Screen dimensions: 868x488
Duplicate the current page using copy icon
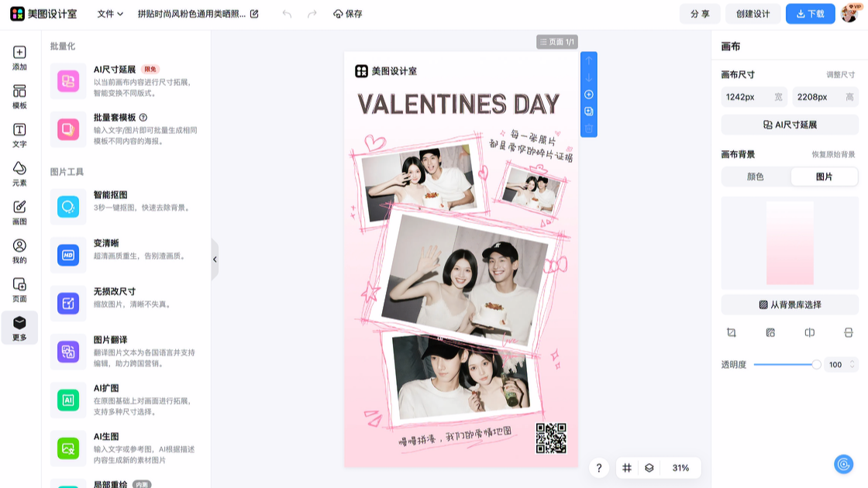589,112
